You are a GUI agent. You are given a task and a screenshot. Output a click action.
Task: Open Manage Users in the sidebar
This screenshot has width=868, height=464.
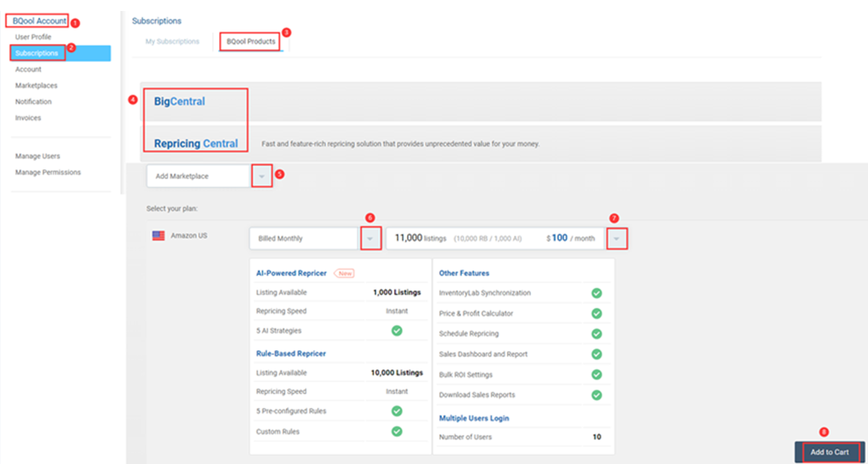click(x=37, y=156)
